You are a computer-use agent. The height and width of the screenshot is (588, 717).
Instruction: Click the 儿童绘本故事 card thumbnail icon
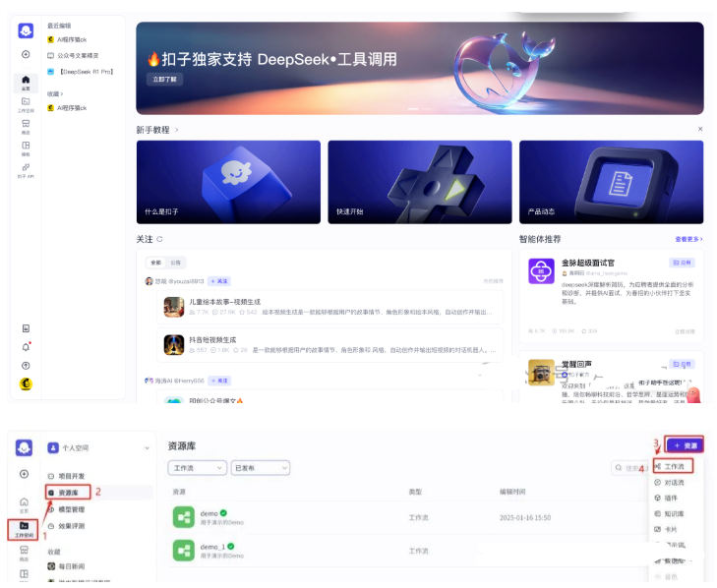(174, 307)
